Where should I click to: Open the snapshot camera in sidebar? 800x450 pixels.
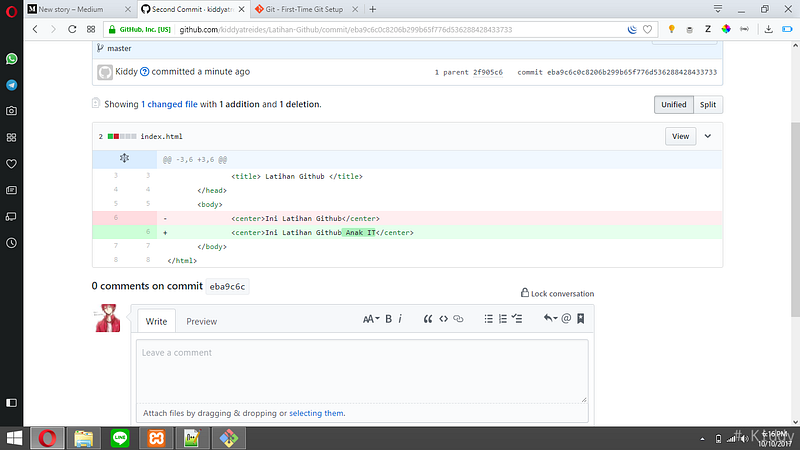11,111
